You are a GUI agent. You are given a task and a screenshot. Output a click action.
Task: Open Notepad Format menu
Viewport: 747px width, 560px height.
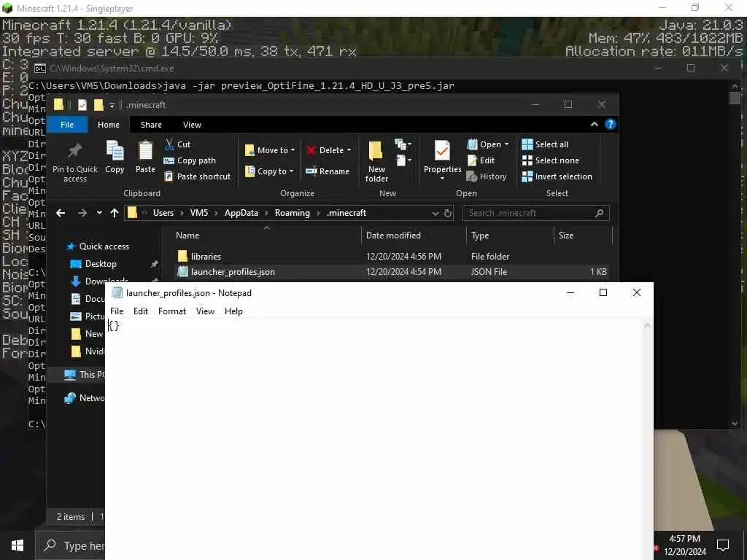[172, 311]
